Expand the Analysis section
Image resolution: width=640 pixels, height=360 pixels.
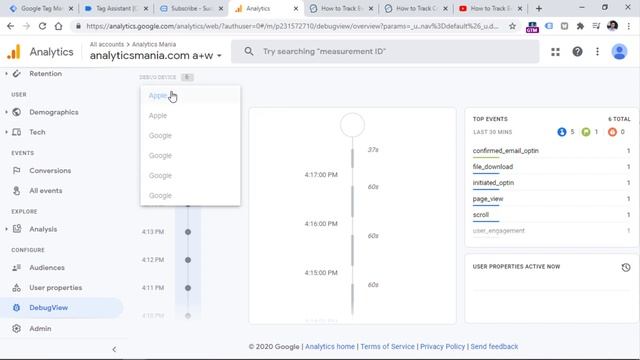click(x=6, y=229)
